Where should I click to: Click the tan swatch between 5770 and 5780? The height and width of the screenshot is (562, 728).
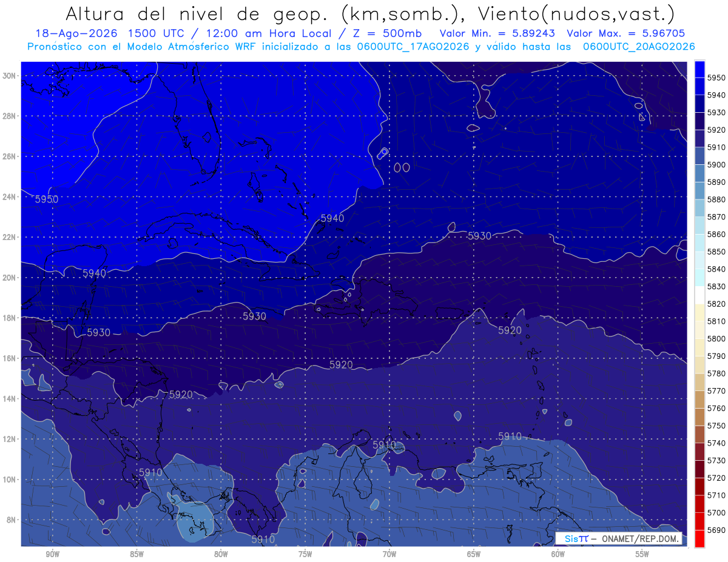pyautogui.click(x=699, y=382)
